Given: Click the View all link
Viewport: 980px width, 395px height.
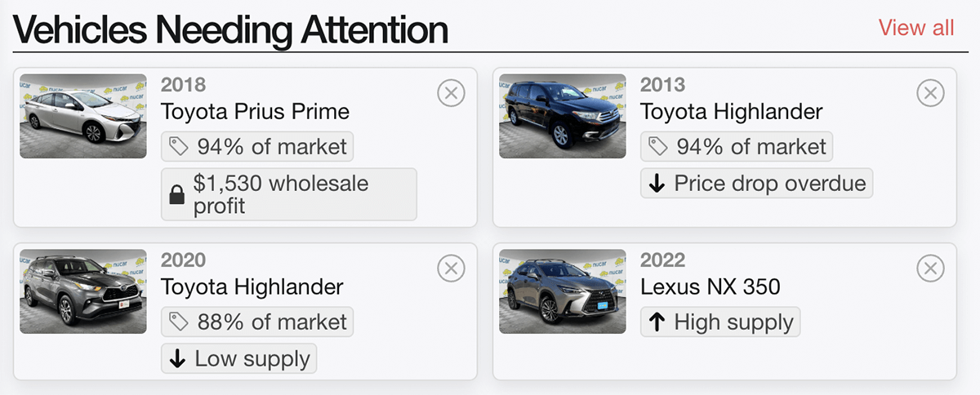Looking at the screenshot, I should [x=915, y=28].
